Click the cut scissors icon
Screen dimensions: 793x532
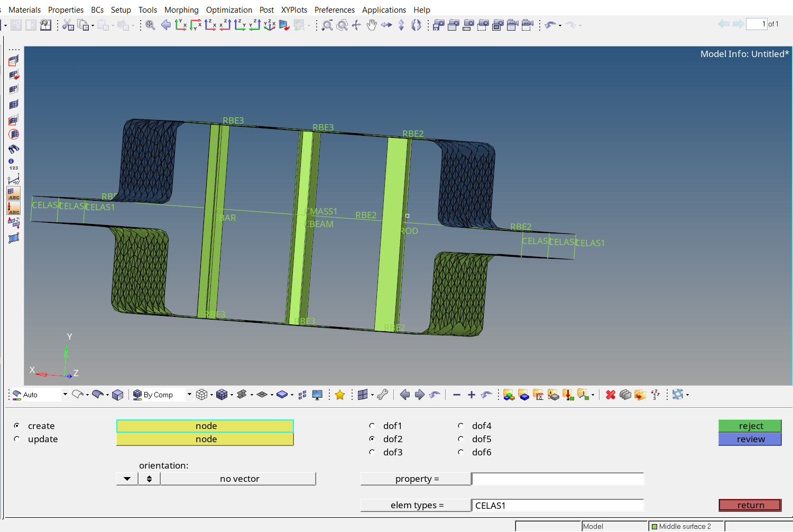68,25
